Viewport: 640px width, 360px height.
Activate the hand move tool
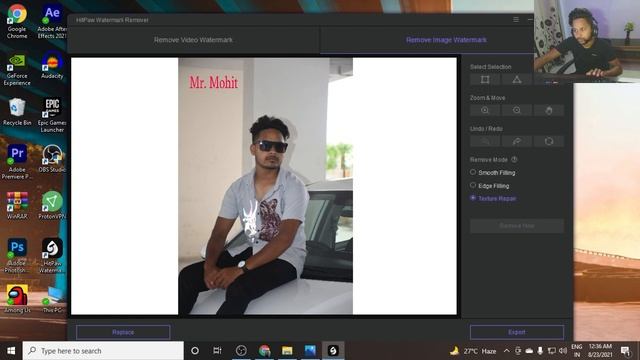click(549, 110)
